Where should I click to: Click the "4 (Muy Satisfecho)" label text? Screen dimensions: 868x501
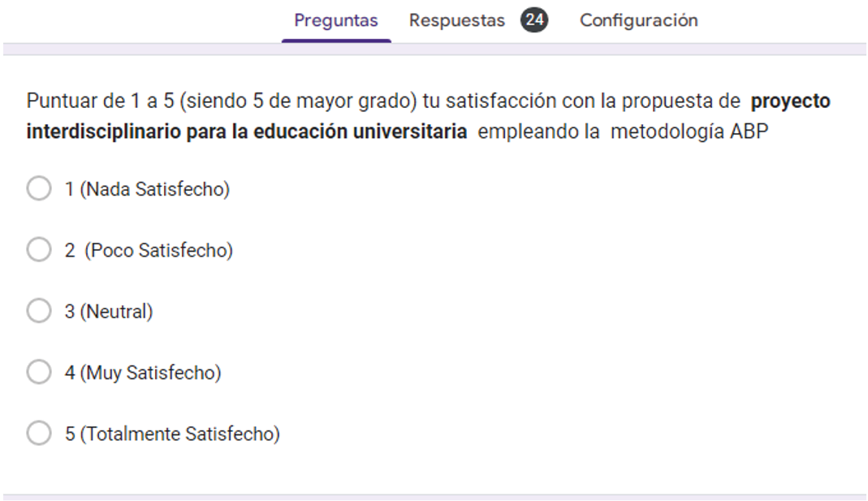pyautogui.click(x=143, y=373)
